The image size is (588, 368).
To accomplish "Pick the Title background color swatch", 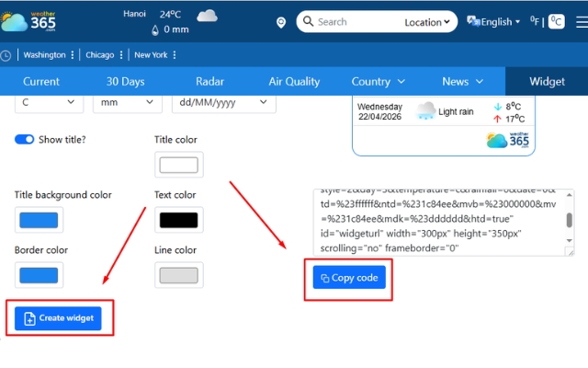I will point(39,220).
